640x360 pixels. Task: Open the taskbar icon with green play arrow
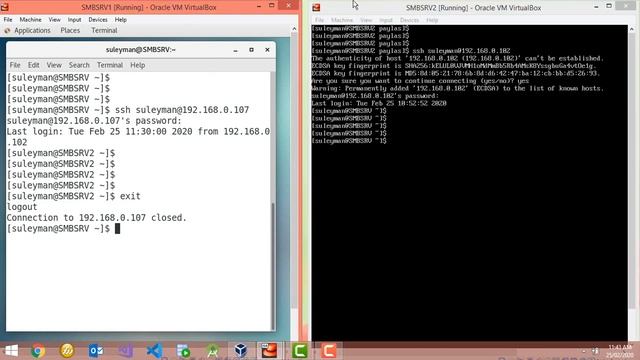[x=183, y=351]
